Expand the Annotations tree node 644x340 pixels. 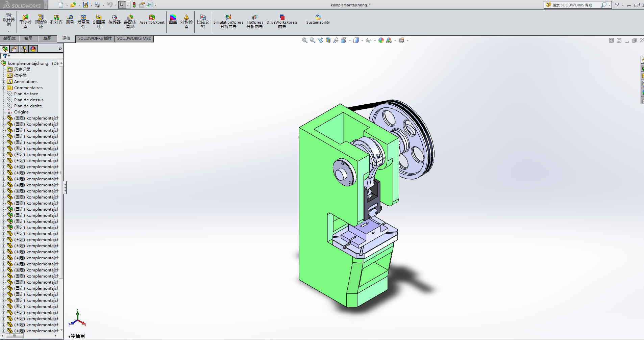(4, 82)
